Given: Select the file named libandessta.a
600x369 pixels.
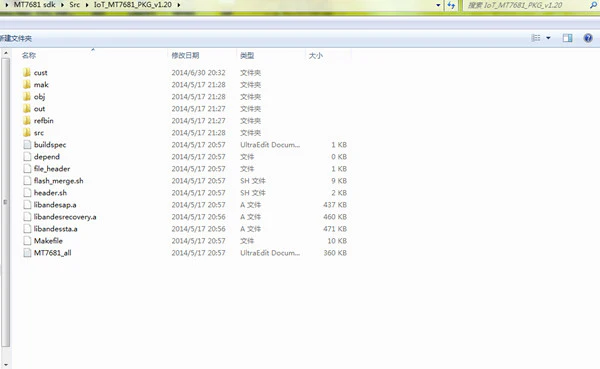Looking at the screenshot, I should pos(55,229).
